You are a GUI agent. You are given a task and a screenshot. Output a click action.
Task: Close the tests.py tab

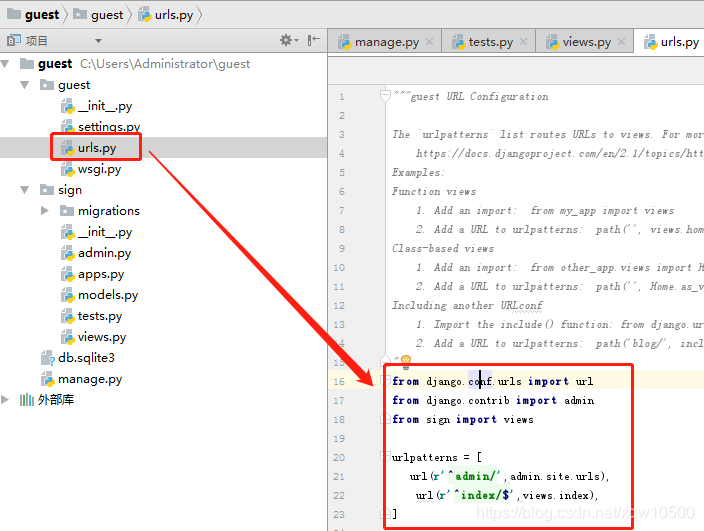pyautogui.click(x=523, y=42)
